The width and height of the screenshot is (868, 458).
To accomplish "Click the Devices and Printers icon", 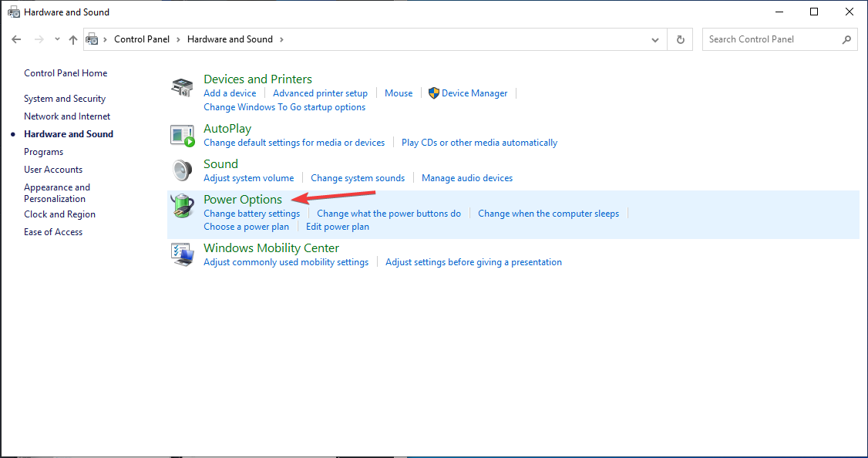I will (x=182, y=86).
